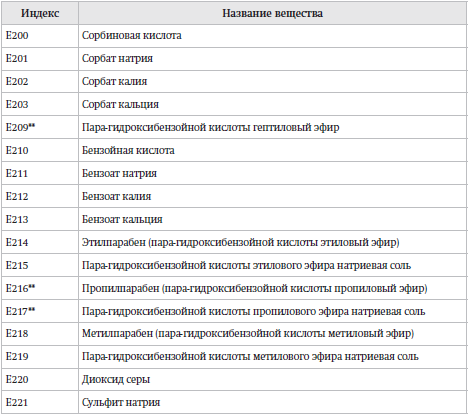Image resolution: width=468 pixels, height=415 pixels.
Task: Select the Сорбат кальция cell
Action: coord(272,105)
